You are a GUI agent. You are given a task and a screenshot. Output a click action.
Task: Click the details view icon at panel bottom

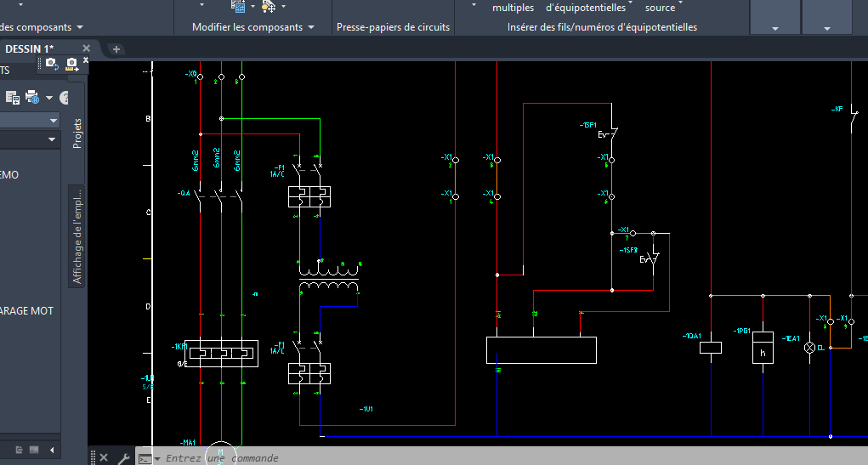pos(17,449)
